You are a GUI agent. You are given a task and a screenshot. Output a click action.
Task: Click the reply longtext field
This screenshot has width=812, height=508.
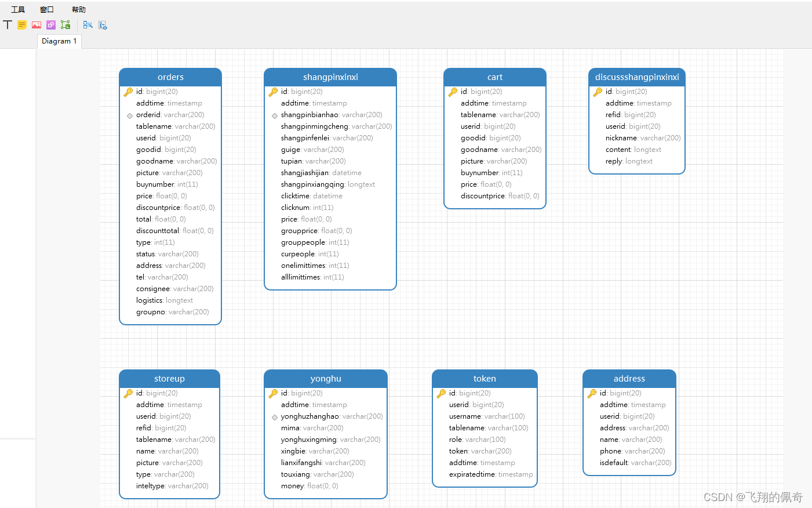629,161
